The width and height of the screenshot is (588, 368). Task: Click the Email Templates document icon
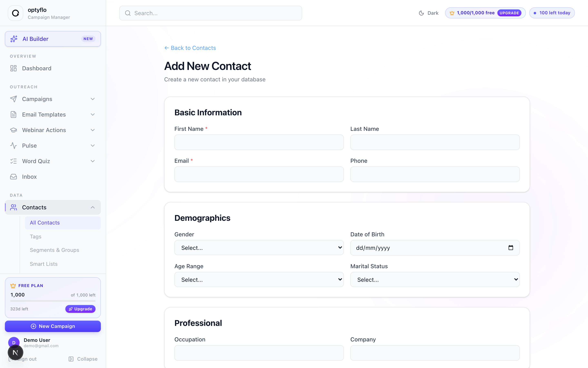point(14,115)
